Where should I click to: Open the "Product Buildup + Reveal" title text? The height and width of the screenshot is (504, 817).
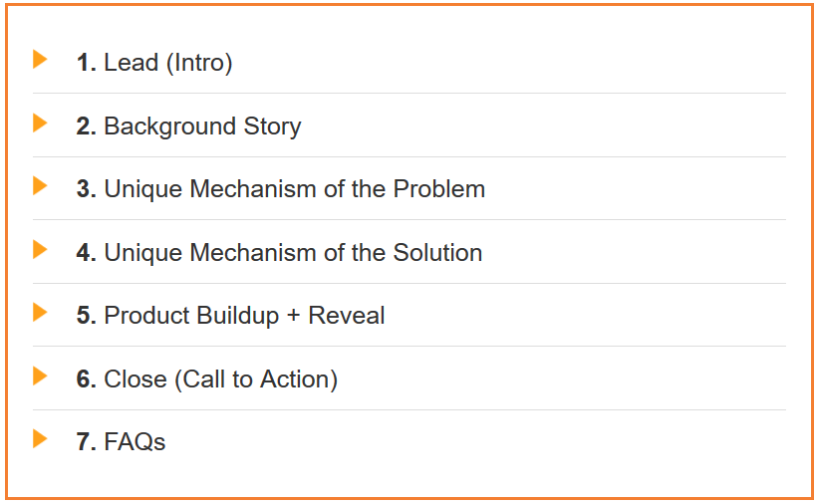pyautogui.click(x=244, y=316)
